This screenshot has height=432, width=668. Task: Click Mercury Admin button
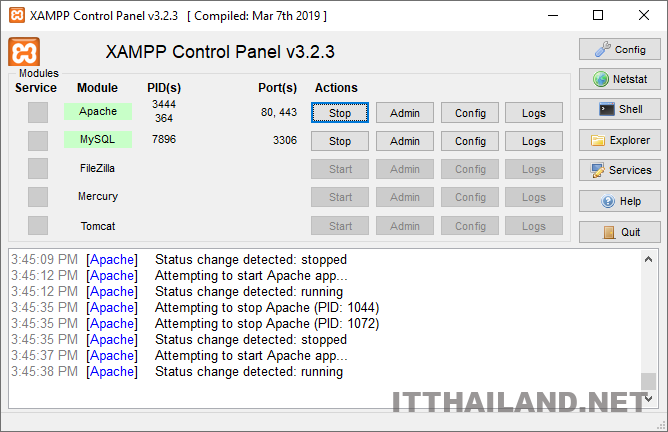click(x=405, y=197)
